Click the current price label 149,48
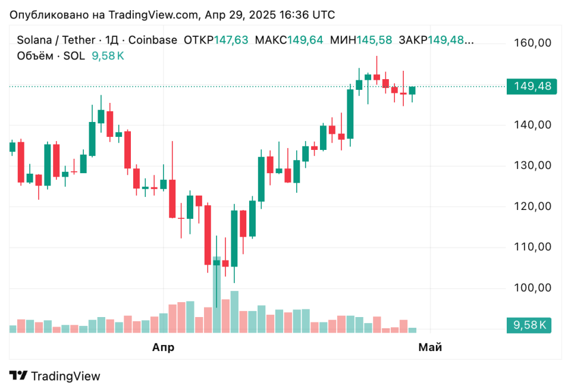571x392 pixels. pyautogui.click(x=532, y=86)
